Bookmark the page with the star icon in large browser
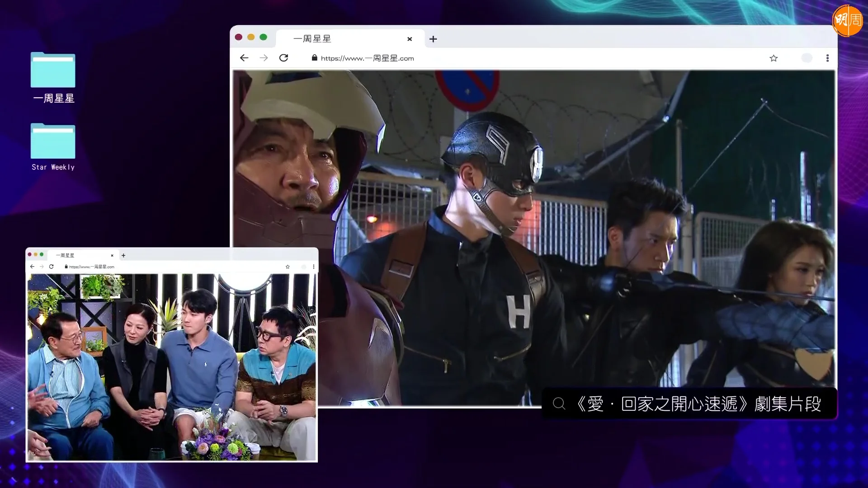 coord(774,58)
